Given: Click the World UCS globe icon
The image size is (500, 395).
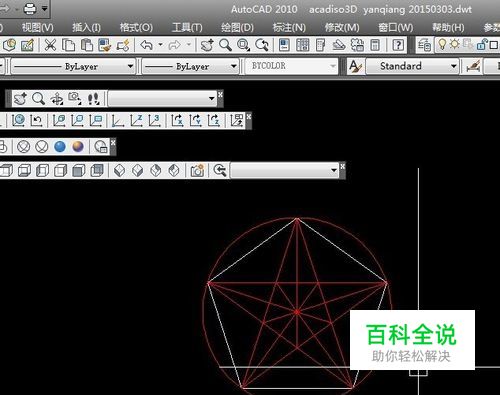Looking at the screenshot, I should (x=18, y=120).
